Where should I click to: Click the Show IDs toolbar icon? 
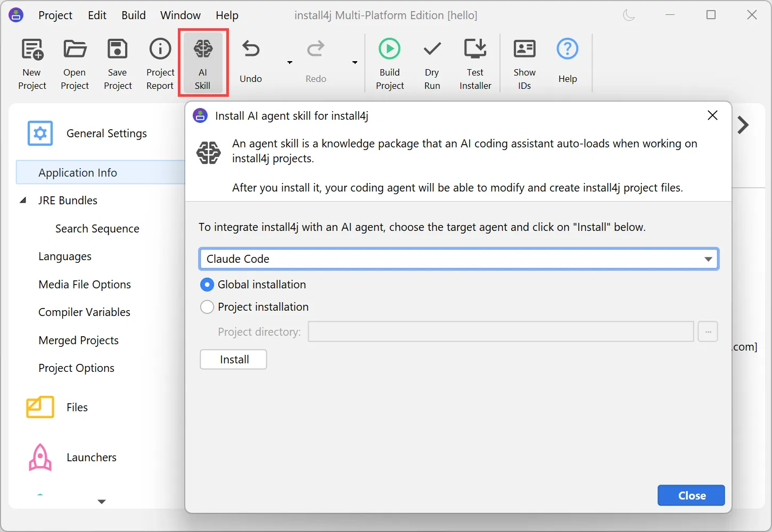click(x=524, y=49)
